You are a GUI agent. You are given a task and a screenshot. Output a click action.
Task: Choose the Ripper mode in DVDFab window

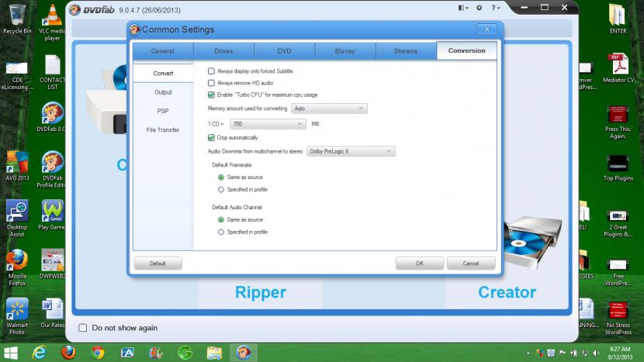(261, 292)
